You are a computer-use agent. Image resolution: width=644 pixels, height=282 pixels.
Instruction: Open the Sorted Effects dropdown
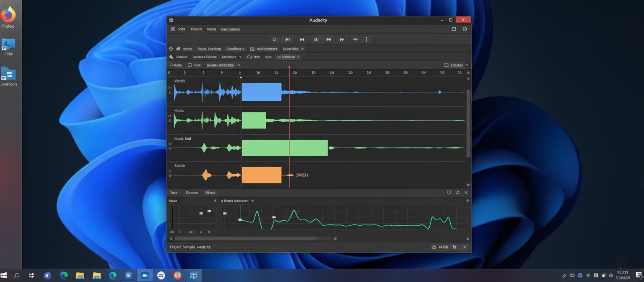(x=222, y=65)
